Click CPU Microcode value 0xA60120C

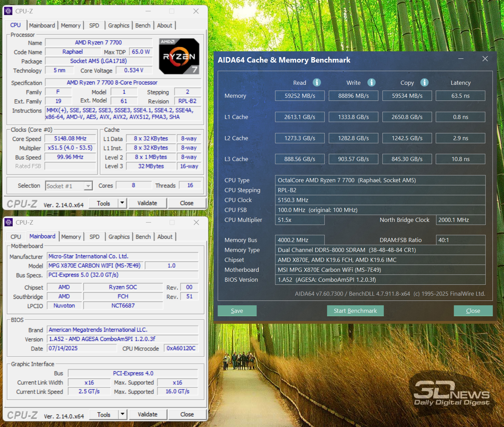tap(181, 348)
